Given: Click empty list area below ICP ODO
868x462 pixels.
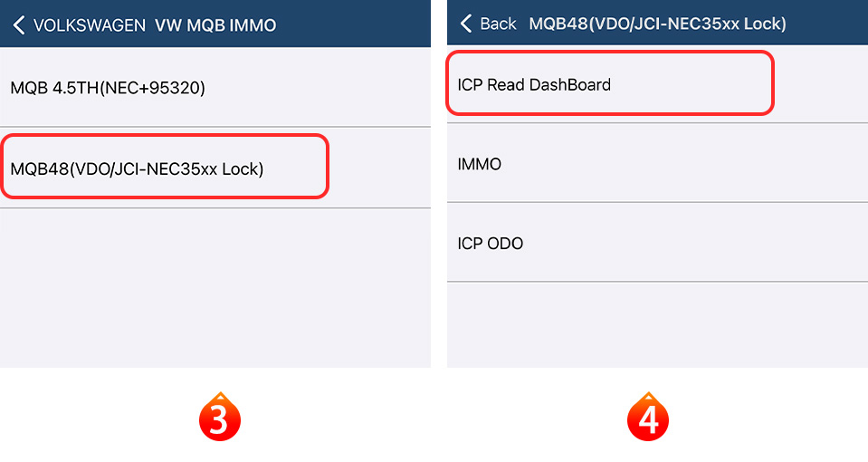Looking at the screenshot, I should (x=657, y=324).
